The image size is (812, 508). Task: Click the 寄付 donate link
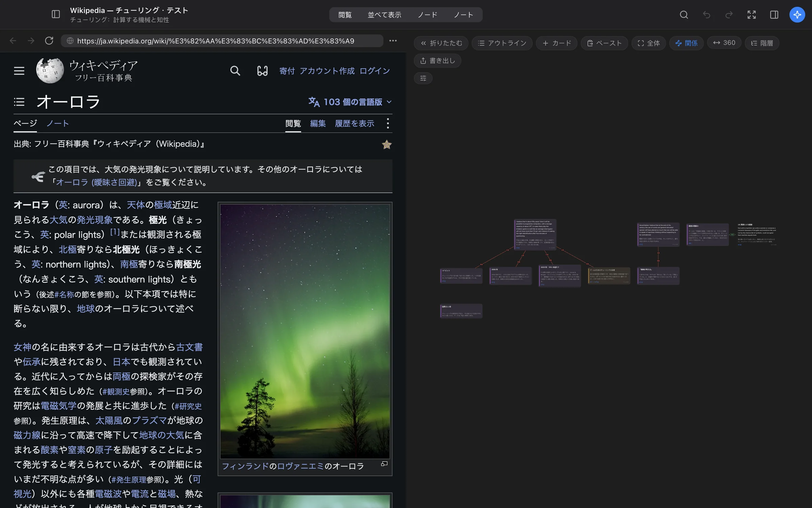(x=287, y=71)
